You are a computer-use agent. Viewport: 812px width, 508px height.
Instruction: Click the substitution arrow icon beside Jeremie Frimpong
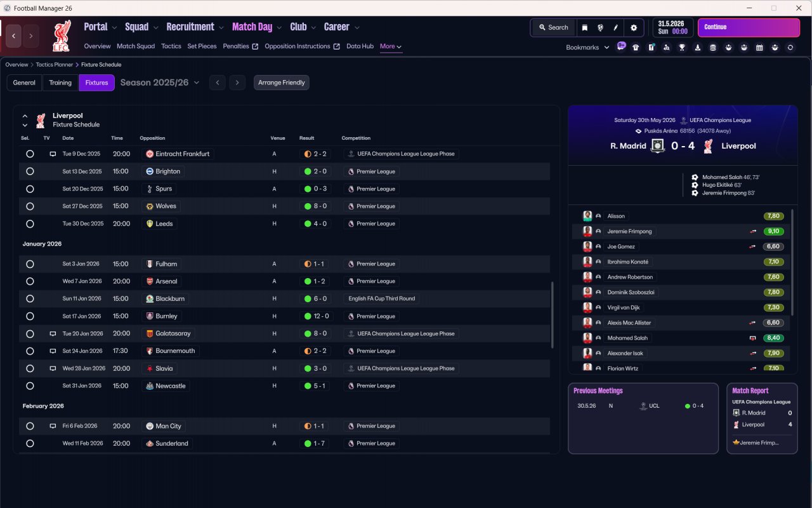[x=752, y=231]
